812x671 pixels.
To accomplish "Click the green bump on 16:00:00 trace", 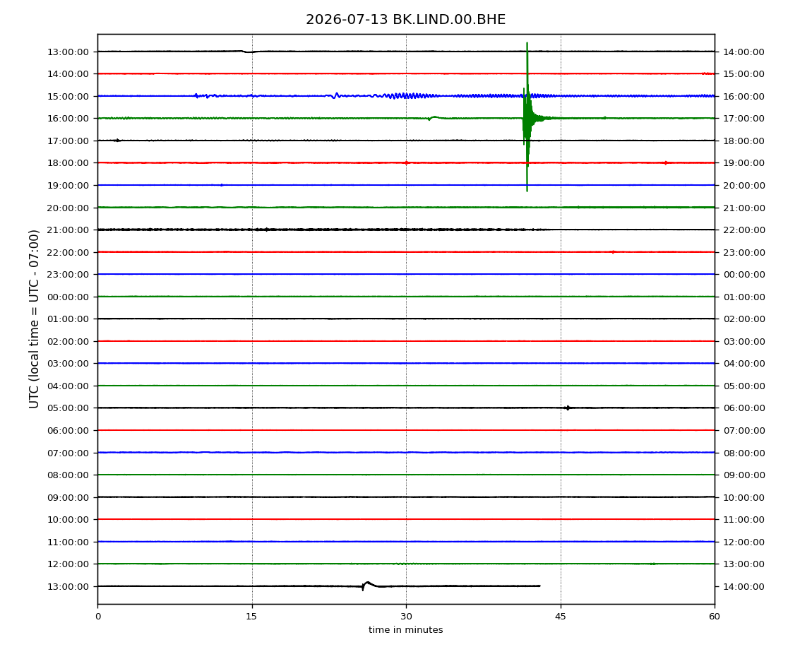I will coord(434,118).
